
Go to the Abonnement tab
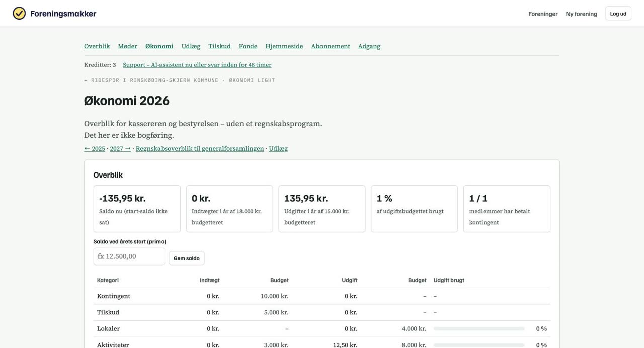pyautogui.click(x=331, y=46)
